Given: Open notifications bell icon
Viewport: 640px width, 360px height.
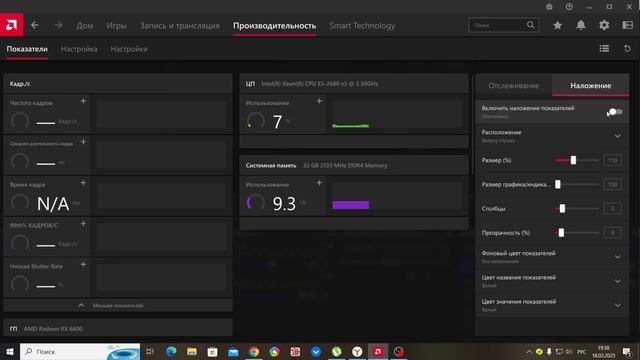Looking at the screenshot, I should 580,25.
